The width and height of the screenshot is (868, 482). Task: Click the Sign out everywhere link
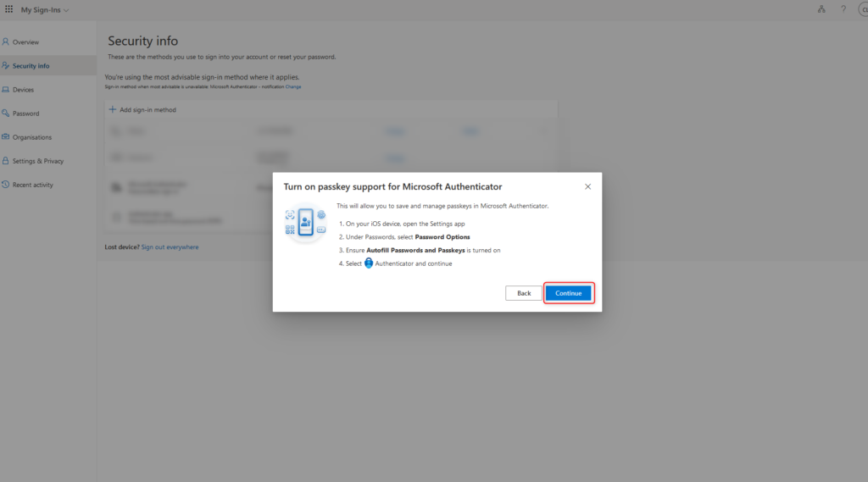170,247
